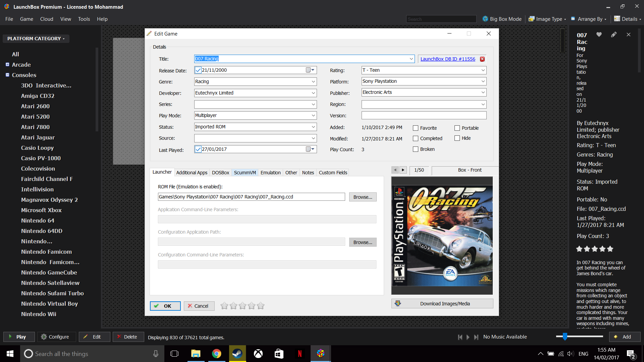Cancel the Edit Game dialog
The height and width of the screenshot is (362, 644).
(199, 306)
